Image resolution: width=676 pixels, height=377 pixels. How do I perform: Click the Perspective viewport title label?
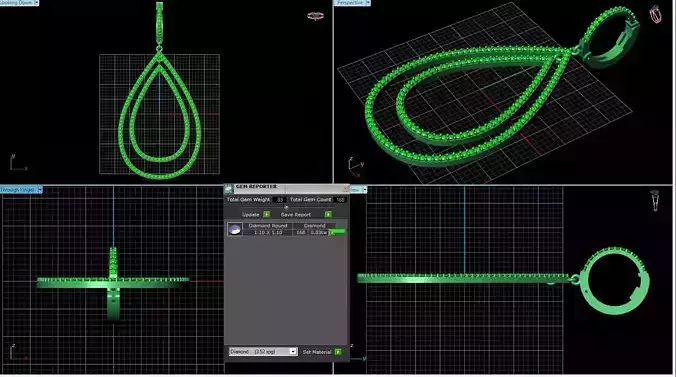[x=350, y=3]
